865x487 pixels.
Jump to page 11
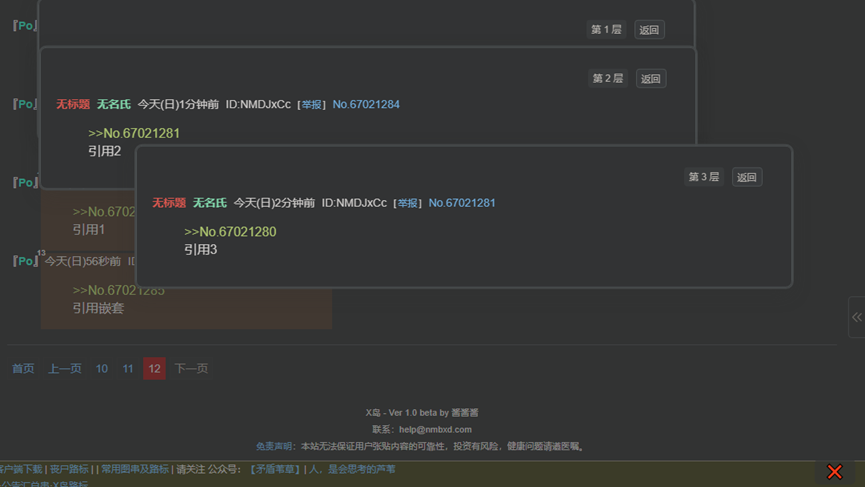[x=128, y=369]
